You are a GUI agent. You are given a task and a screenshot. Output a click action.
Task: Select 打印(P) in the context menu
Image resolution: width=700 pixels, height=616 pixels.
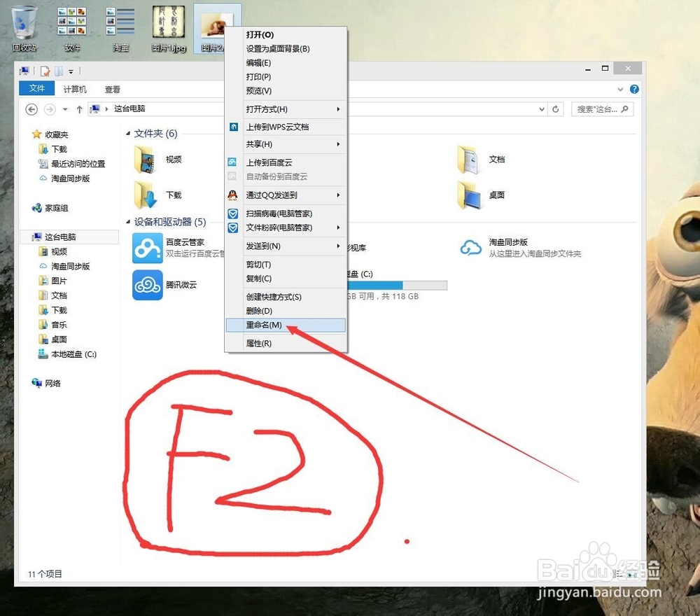[x=286, y=77]
